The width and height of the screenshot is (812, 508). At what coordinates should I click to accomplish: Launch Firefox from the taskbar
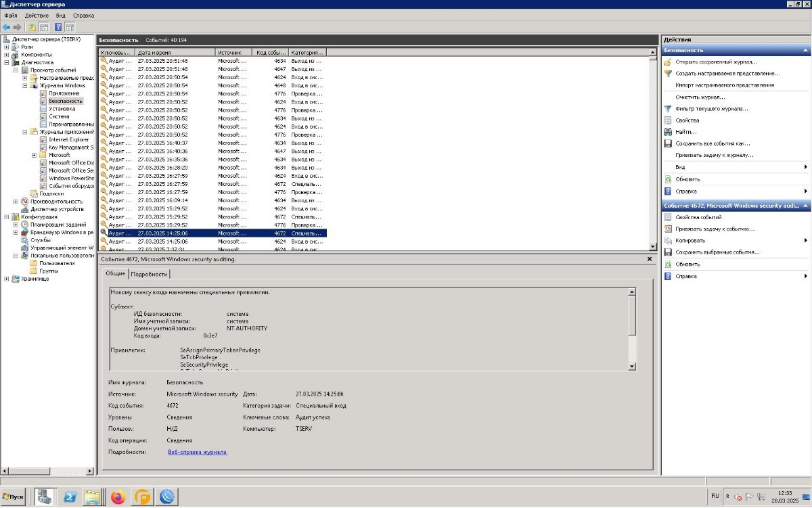(x=118, y=497)
